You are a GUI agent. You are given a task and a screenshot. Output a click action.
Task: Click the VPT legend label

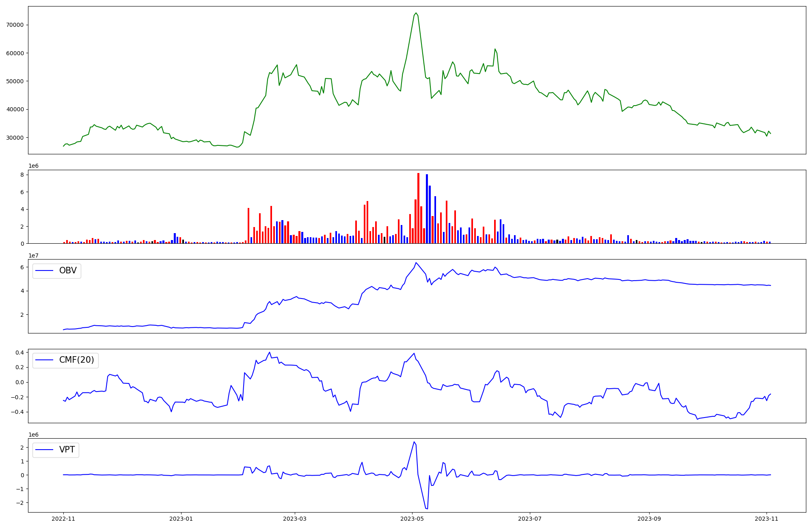67,450
